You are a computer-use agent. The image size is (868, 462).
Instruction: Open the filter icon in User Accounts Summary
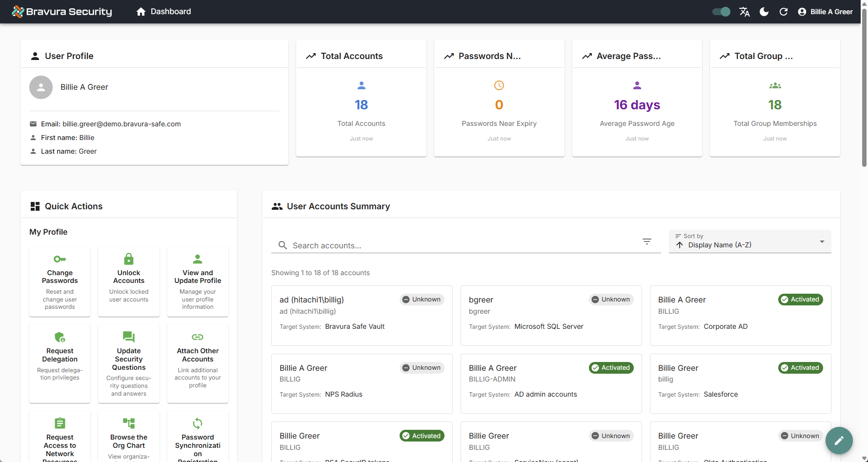[647, 241]
